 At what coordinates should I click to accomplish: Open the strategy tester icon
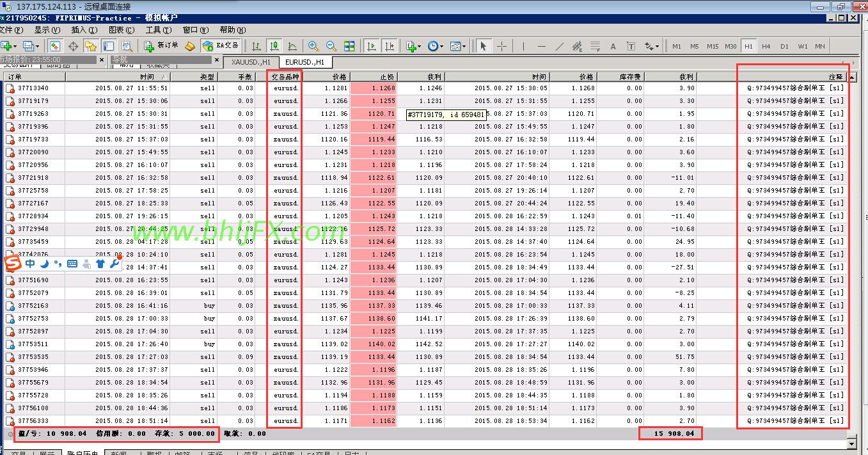(127, 46)
